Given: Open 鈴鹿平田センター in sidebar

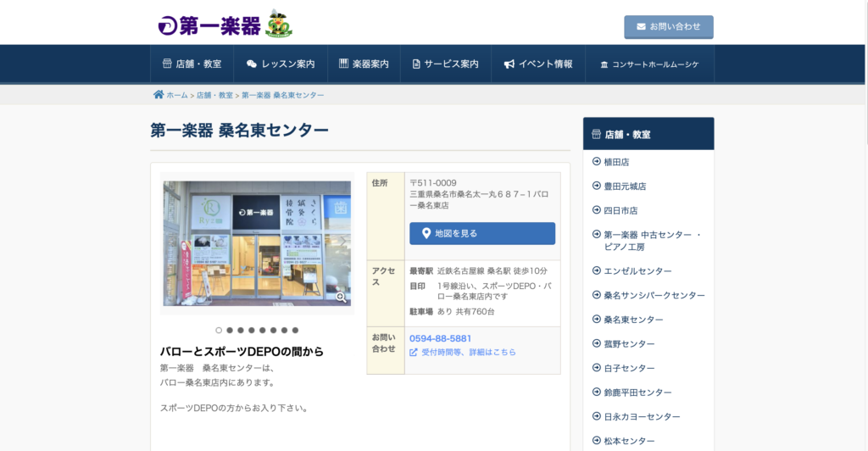Looking at the screenshot, I should (x=637, y=393).
